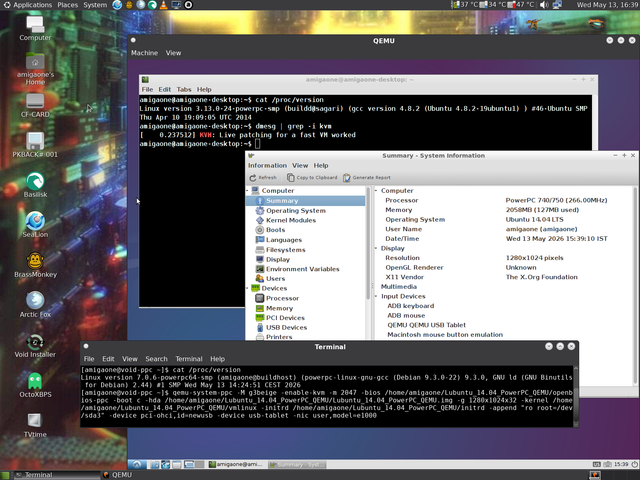Select Environment Variables in sidebar tree
This screenshot has height=480, width=640.
tap(302, 269)
